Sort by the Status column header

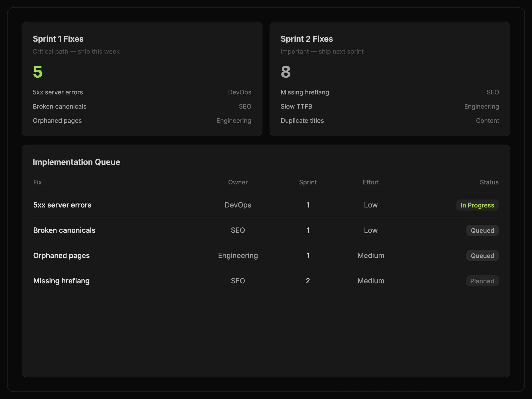(489, 182)
